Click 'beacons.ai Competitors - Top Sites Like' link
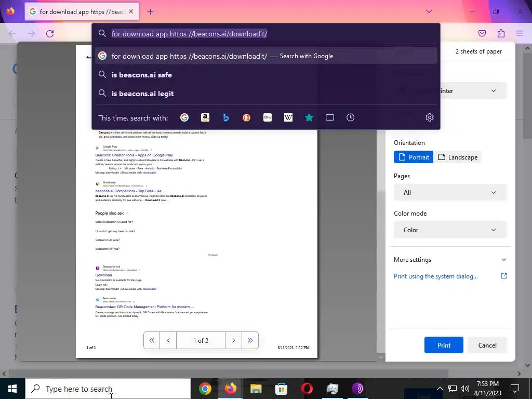The image size is (532, 399). tap(130, 191)
